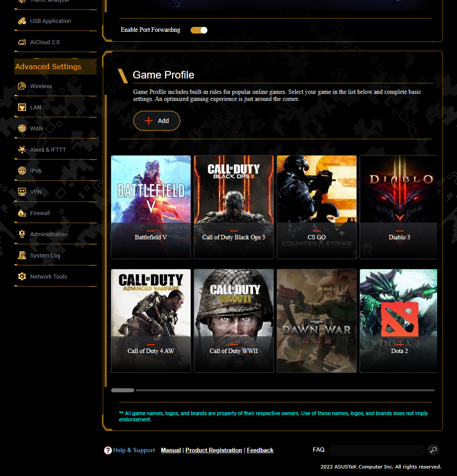Click the Network Tools wrench icon
The height and width of the screenshot is (476, 457).
[x=22, y=276]
